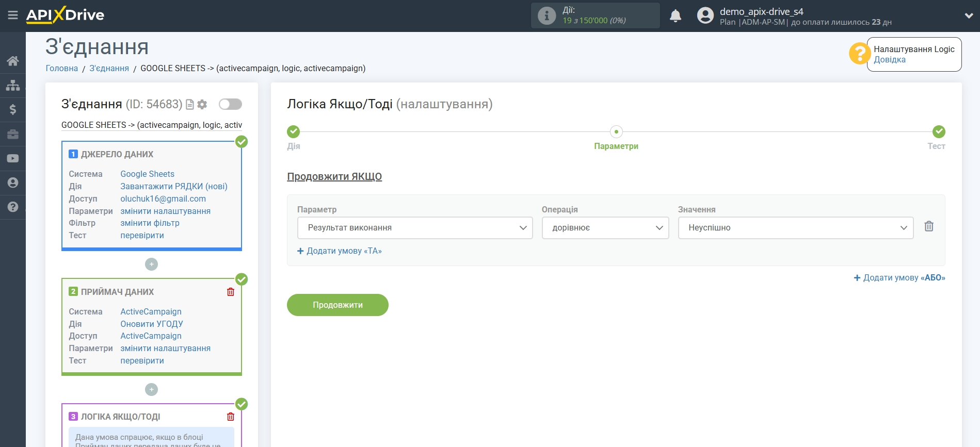Go to З'єднання breadcrumb
The height and width of the screenshot is (447, 980).
click(x=109, y=68)
